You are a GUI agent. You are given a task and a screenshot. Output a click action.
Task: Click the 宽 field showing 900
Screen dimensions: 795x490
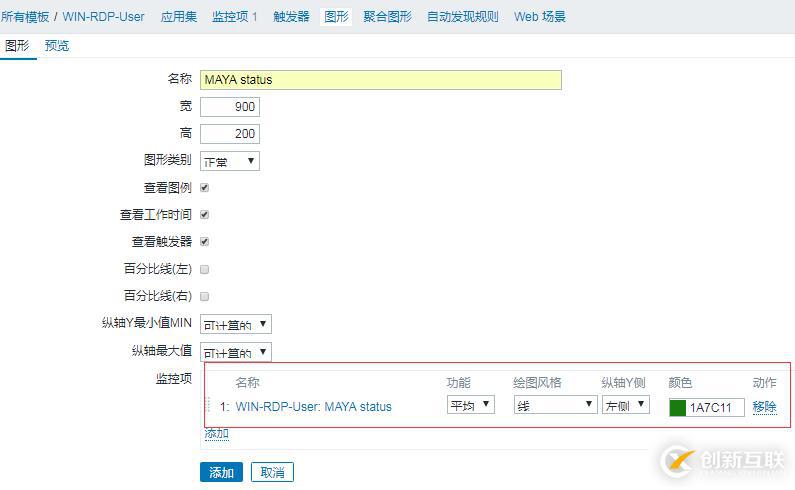[x=230, y=107]
